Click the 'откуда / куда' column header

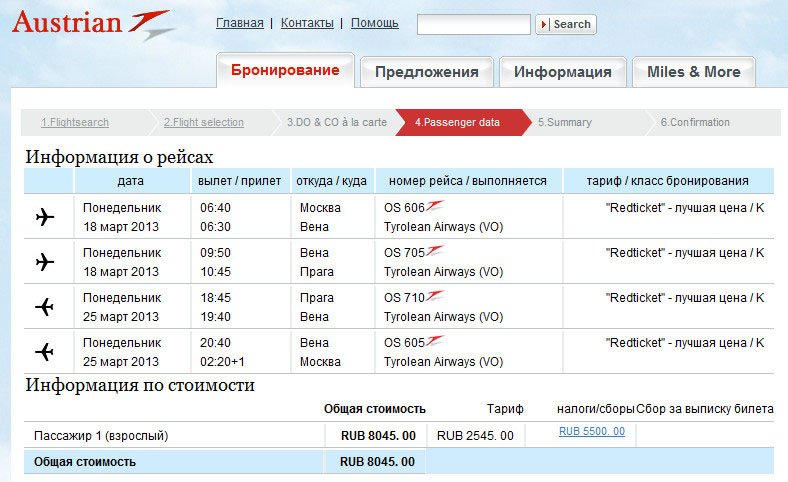331,181
